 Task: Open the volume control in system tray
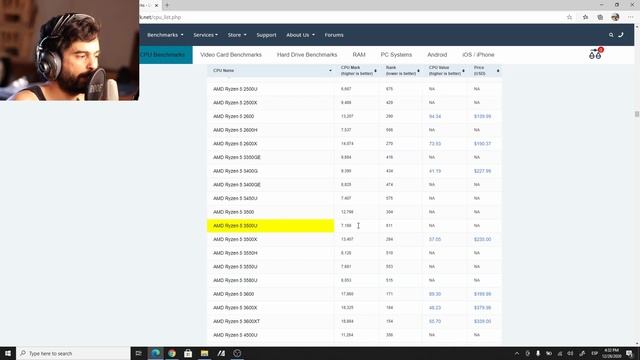[x=570, y=353]
